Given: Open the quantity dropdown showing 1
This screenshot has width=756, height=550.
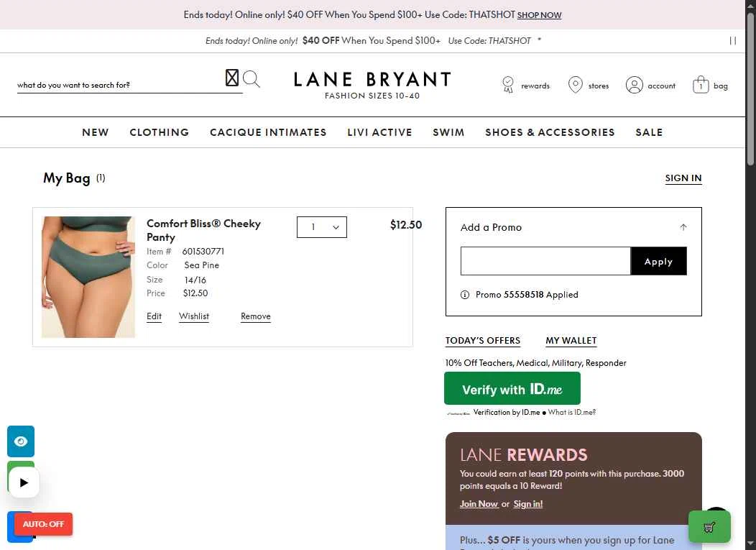Looking at the screenshot, I should (322, 227).
